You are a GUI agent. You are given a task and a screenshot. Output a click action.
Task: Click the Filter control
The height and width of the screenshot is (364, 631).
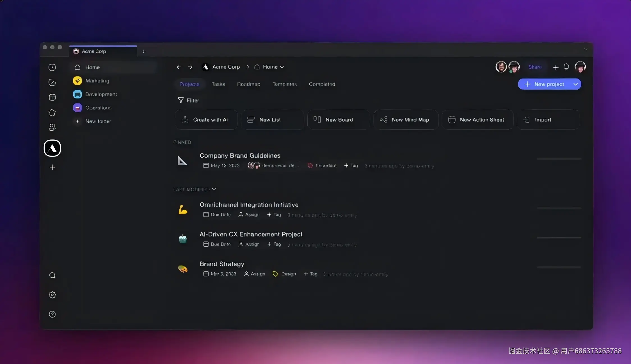pyautogui.click(x=188, y=100)
